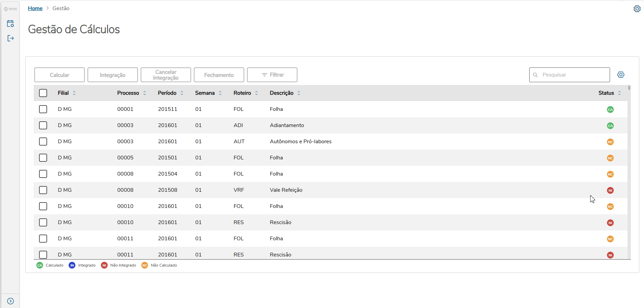
Task: Sort table by Descrição header
Action: point(282,93)
